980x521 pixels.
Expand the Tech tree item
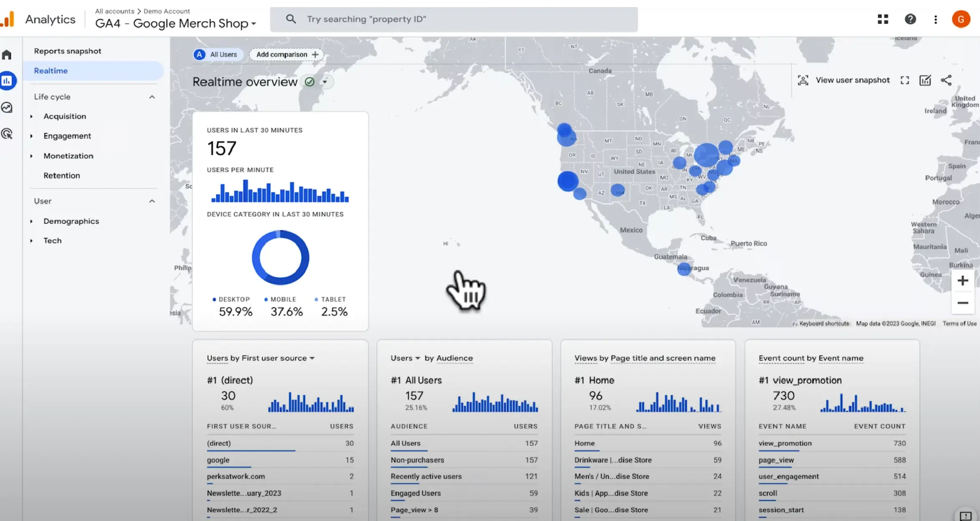click(x=31, y=241)
